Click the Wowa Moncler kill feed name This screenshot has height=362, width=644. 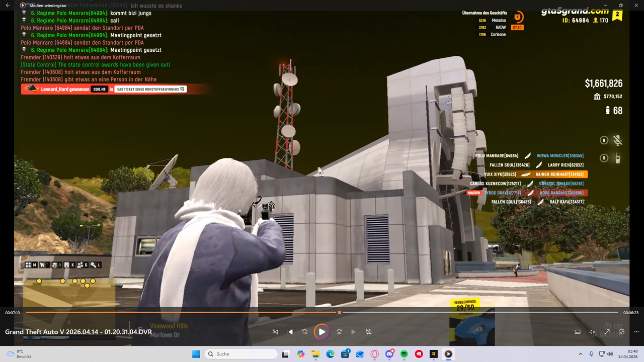(560, 156)
